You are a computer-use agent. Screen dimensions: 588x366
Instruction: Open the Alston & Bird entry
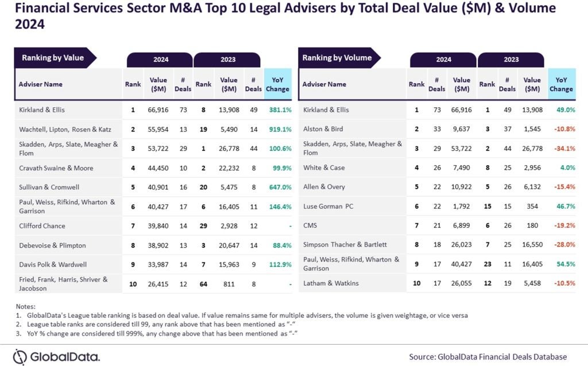click(x=323, y=129)
